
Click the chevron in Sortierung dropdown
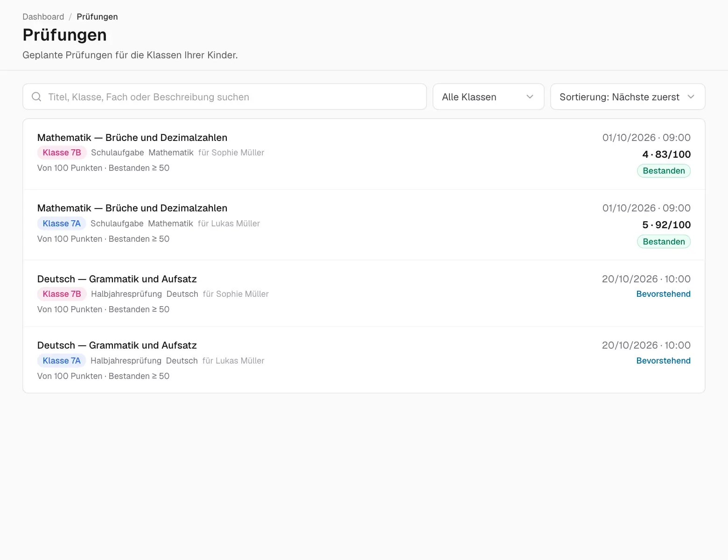pos(691,97)
